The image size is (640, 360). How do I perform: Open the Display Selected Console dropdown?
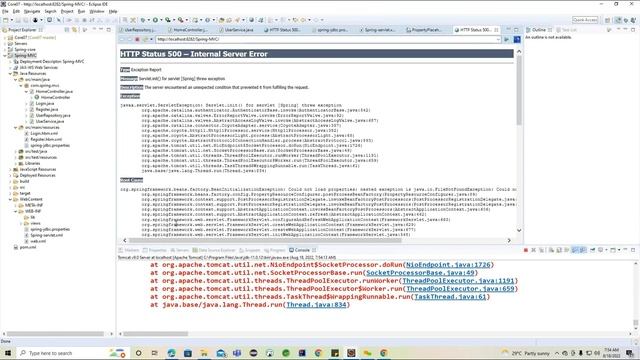point(606,250)
